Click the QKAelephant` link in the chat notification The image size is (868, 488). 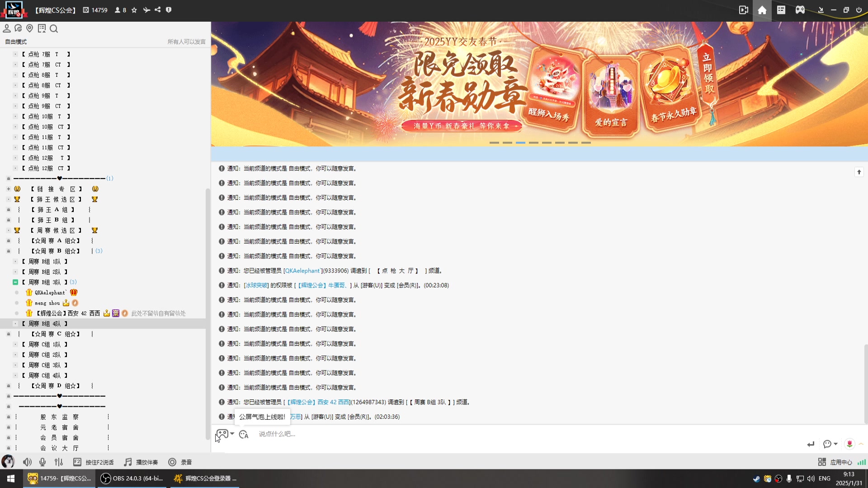(x=302, y=271)
